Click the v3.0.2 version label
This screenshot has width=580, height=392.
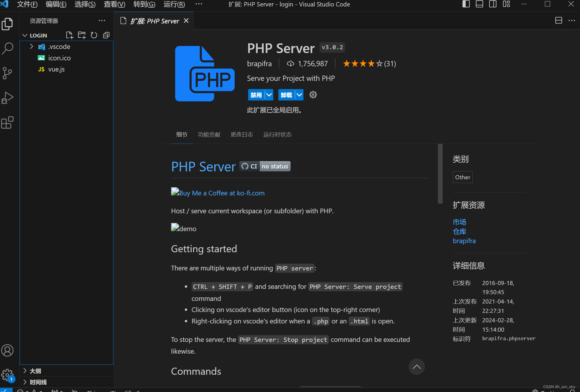click(x=332, y=47)
